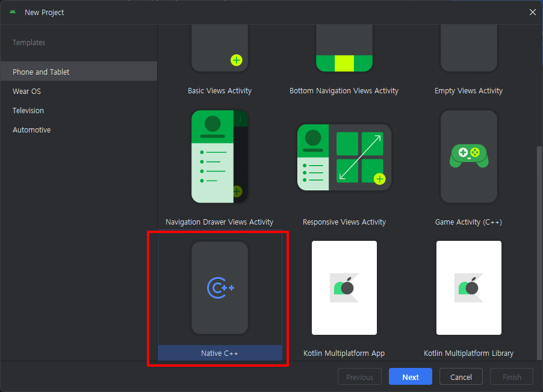Click the template list vertical scrollbar
This screenshot has width=543, height=392.
[x=539, y=253]
